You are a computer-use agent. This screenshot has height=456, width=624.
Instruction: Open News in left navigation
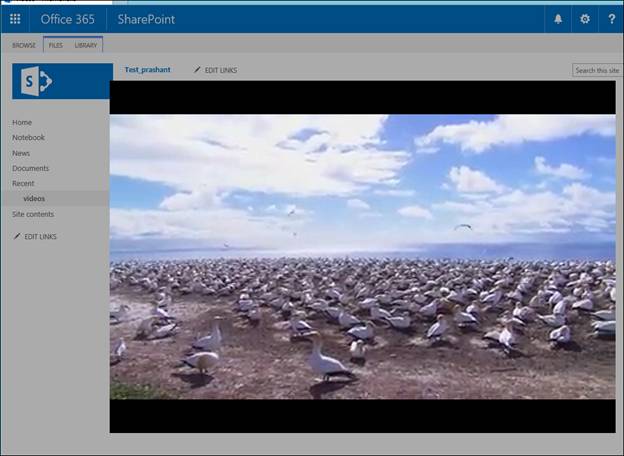point(21,153)
